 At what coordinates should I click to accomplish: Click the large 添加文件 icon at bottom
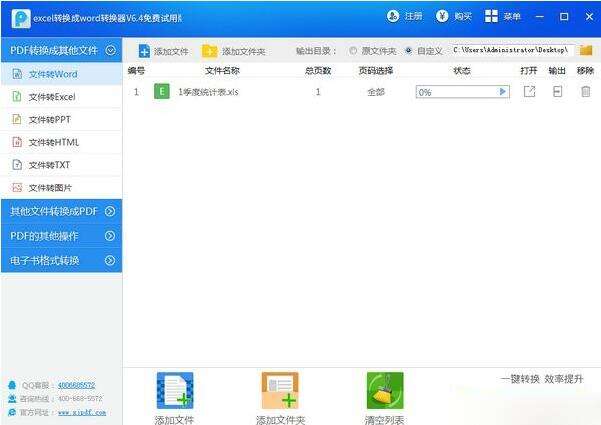175,391
